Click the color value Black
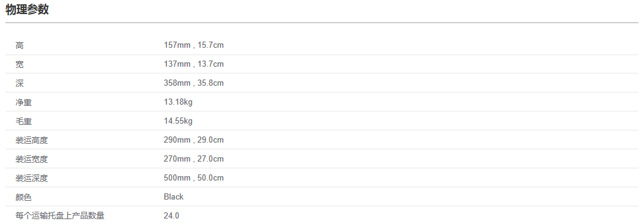The image size is (644, 224). click(174, 197)
